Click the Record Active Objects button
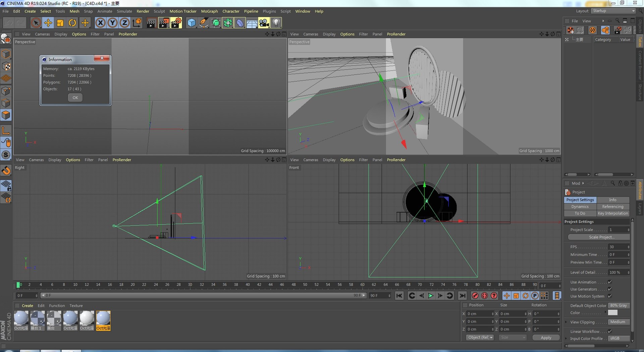The height and width of the screenshot is (352, 644). pos(475,296)
